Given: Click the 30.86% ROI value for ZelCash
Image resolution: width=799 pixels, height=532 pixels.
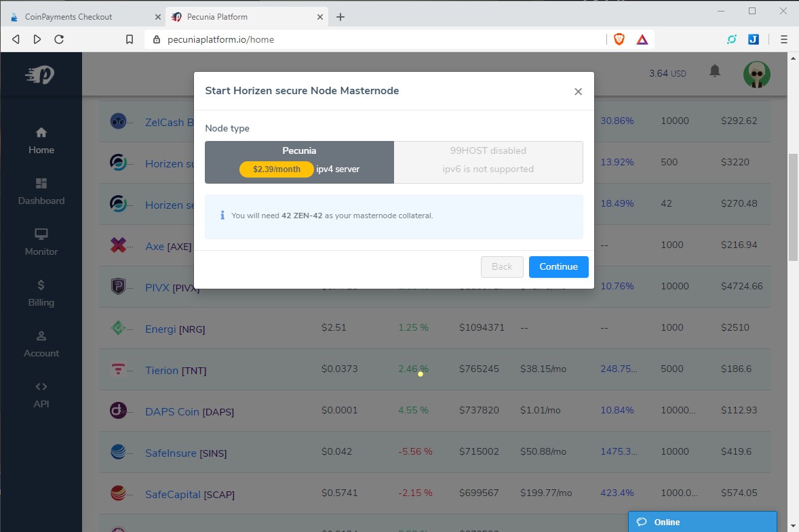Looking at the screenshot, I should click(x=617, y=121).
